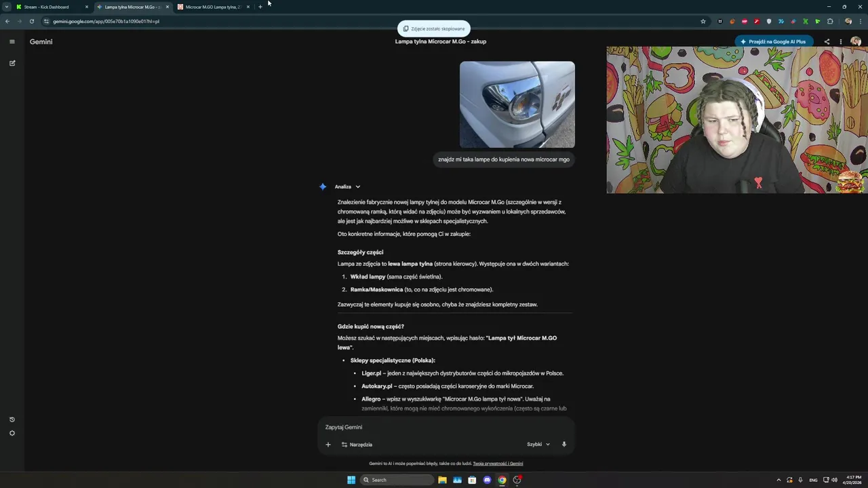Click the Autokary.pl list entry
This screenshot has width=868, height=488.
tap(448, 386)
